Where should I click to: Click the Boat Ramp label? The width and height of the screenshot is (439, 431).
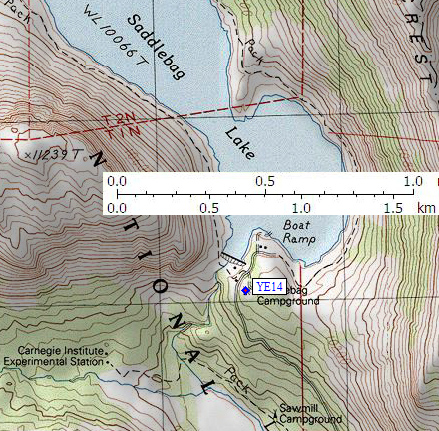[x=299, y=232]
